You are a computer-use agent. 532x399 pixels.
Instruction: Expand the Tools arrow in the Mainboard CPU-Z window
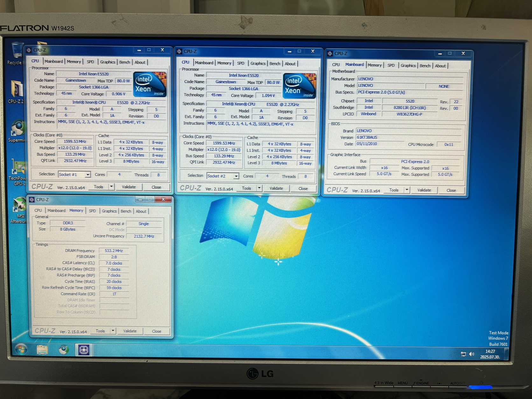coord(407,190)
